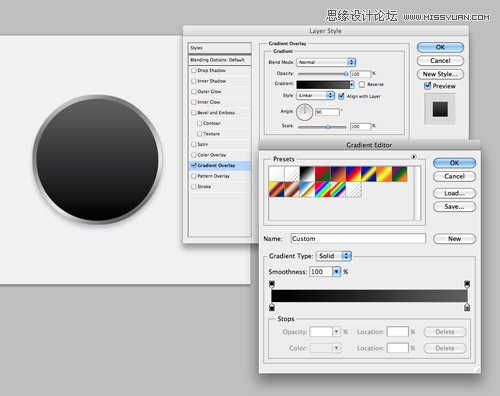This screenshot has width=500, height=396.
Task: Uncheck the Preview checkbox
Action: click(x=427, y=86)
